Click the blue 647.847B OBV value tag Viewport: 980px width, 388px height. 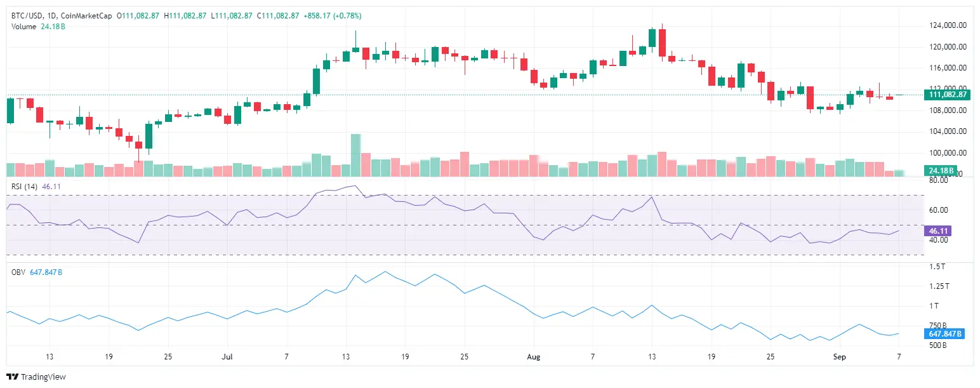[x=944, y=333]
